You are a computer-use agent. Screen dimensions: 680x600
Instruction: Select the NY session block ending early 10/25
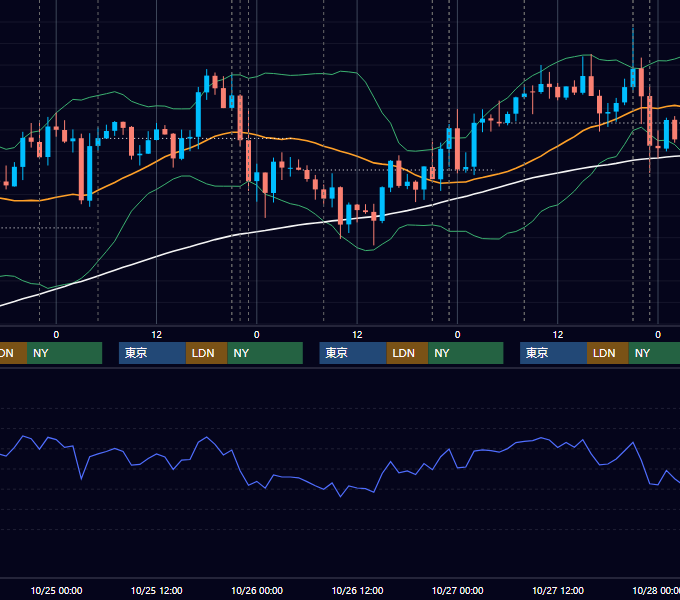click(64, 353)
